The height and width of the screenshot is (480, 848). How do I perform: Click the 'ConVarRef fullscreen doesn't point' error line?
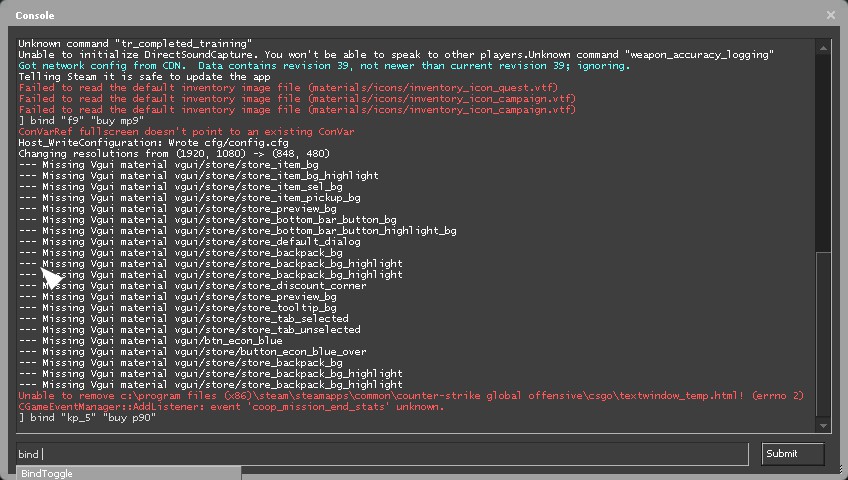pos(187,131)
